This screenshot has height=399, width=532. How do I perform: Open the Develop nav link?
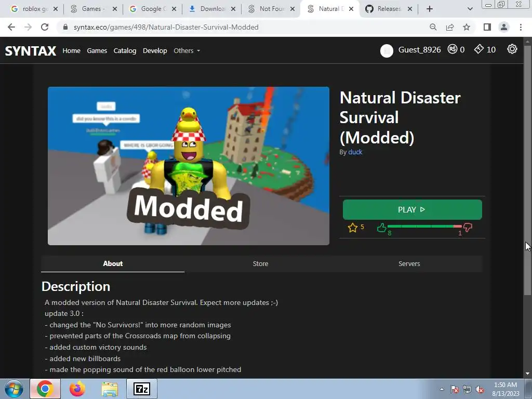point(155,50)
